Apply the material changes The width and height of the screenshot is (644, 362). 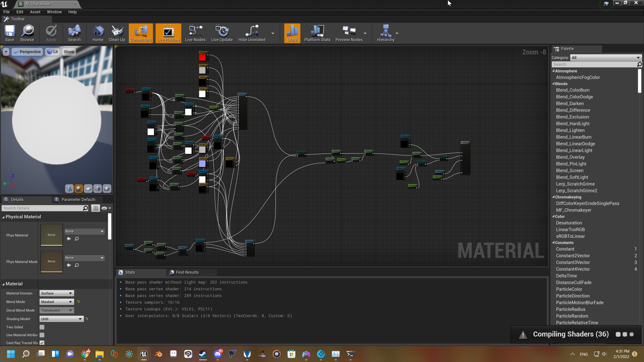pos(51,33)
